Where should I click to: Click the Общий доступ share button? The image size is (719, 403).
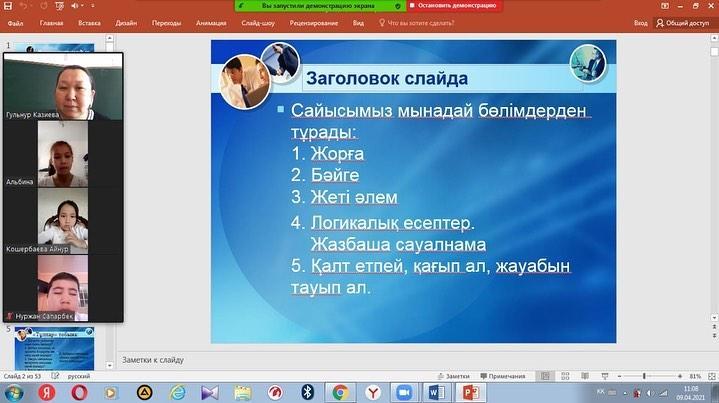pos(685,21)
